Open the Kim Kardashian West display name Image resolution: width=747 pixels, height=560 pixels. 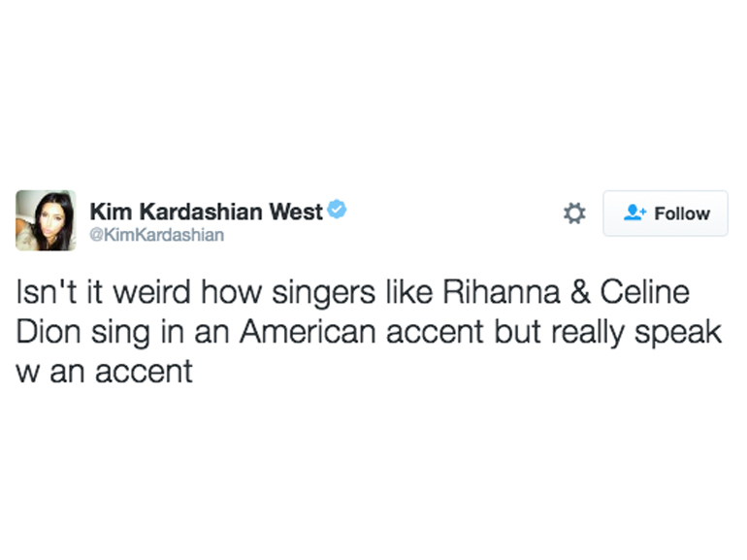(206, 212)
